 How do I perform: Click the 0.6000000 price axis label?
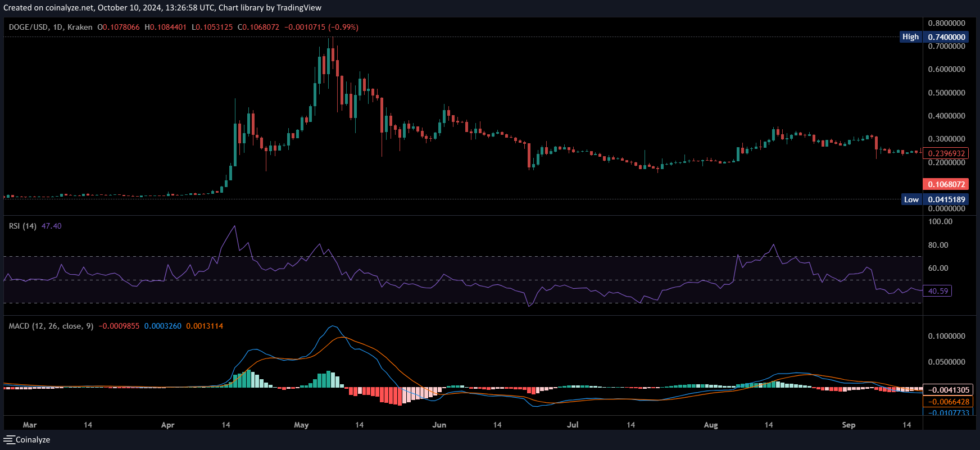pos(946,69)
